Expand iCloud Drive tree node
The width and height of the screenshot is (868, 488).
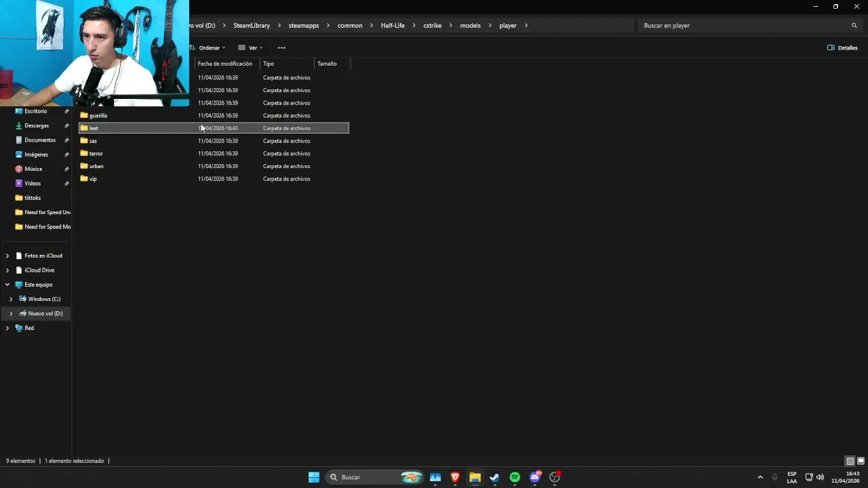coord(7,270)
